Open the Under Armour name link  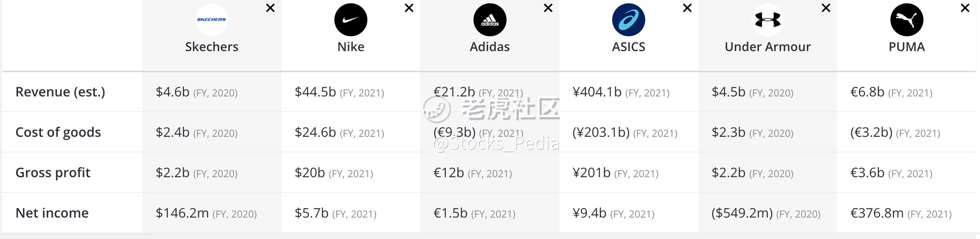767,47
